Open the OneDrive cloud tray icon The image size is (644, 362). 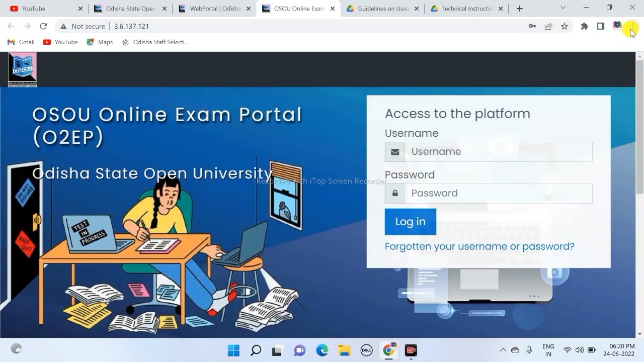[515, 350]
